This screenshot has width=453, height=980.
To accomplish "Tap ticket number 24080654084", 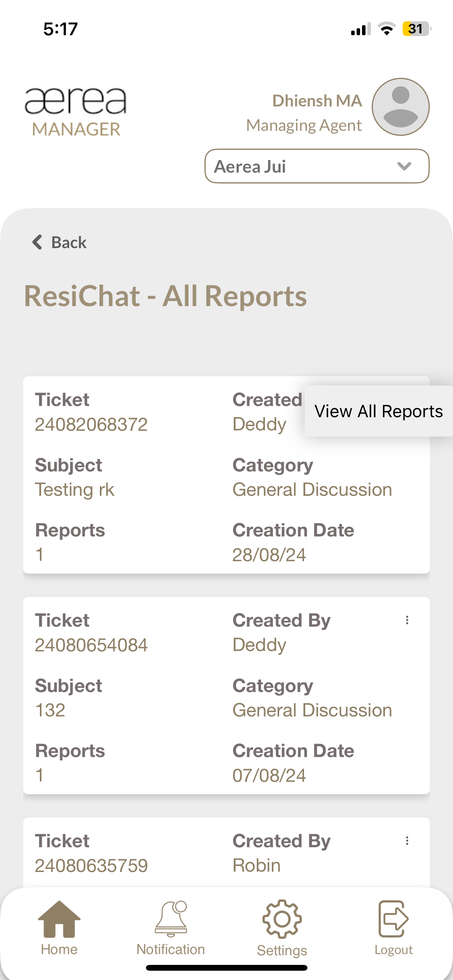I will click(x=91, y=645).
